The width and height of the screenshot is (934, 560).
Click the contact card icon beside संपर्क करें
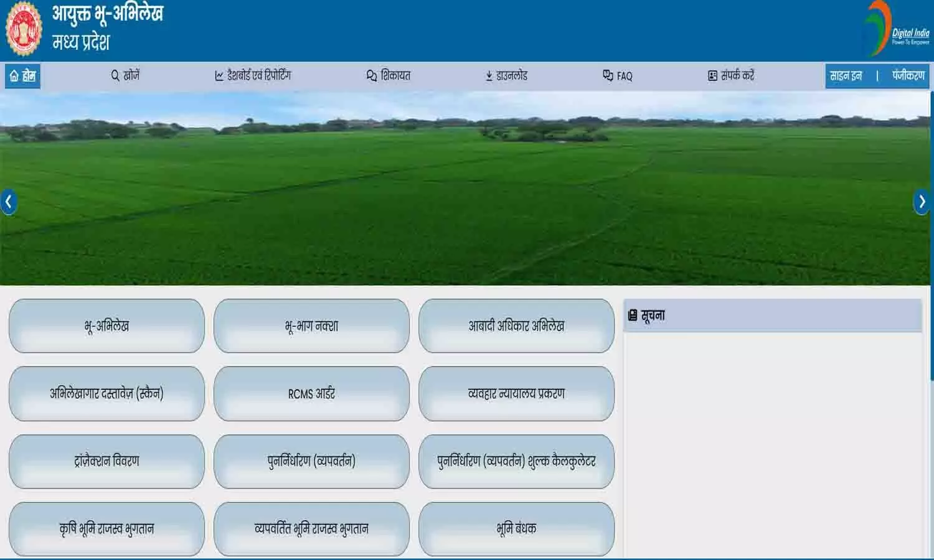click(712, 75)
